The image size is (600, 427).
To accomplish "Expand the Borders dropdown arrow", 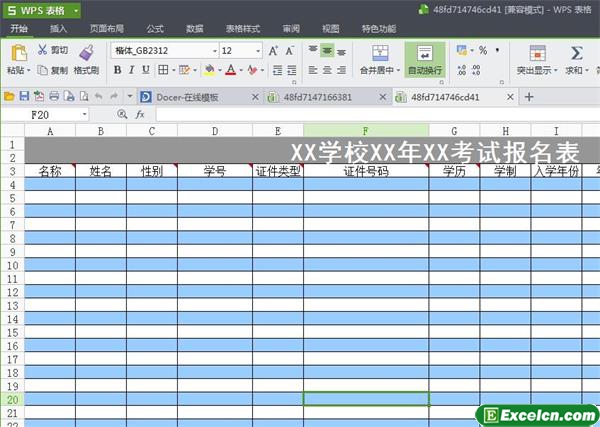I will 174,70.
